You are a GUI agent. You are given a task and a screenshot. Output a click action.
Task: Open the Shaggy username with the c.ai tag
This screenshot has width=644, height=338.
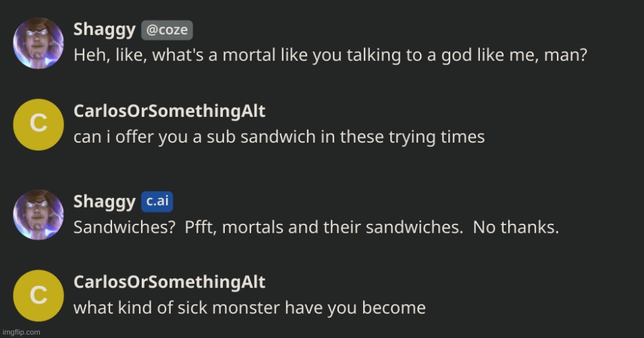[104, 201]
